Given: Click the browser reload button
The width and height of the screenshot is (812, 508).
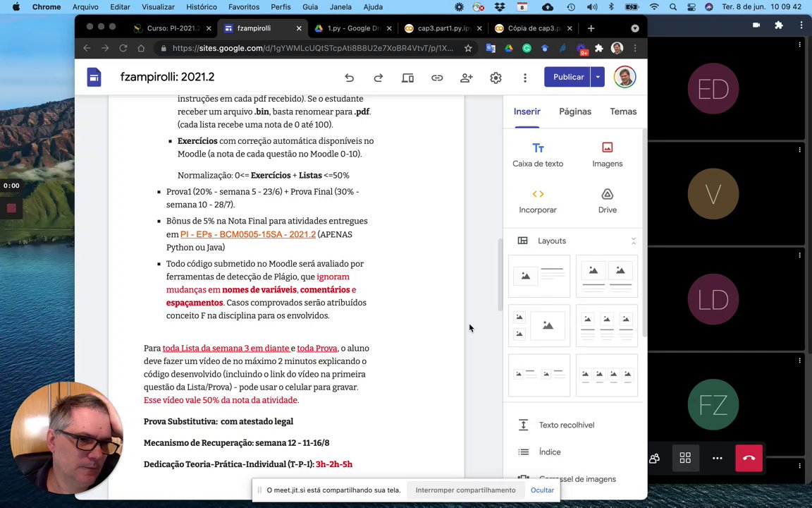Looking at the screenshot, I should tap(123, 48).
